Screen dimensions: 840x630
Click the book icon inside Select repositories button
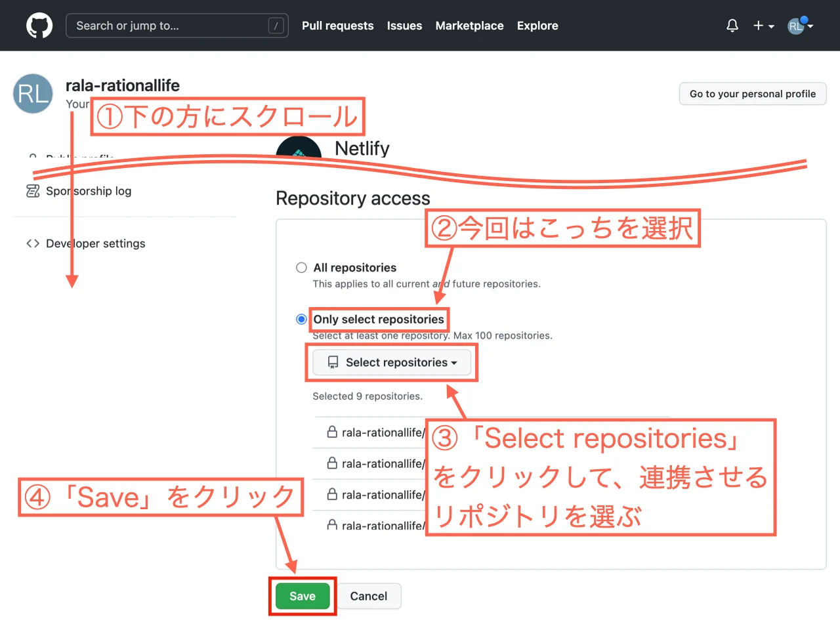[332, 362]
